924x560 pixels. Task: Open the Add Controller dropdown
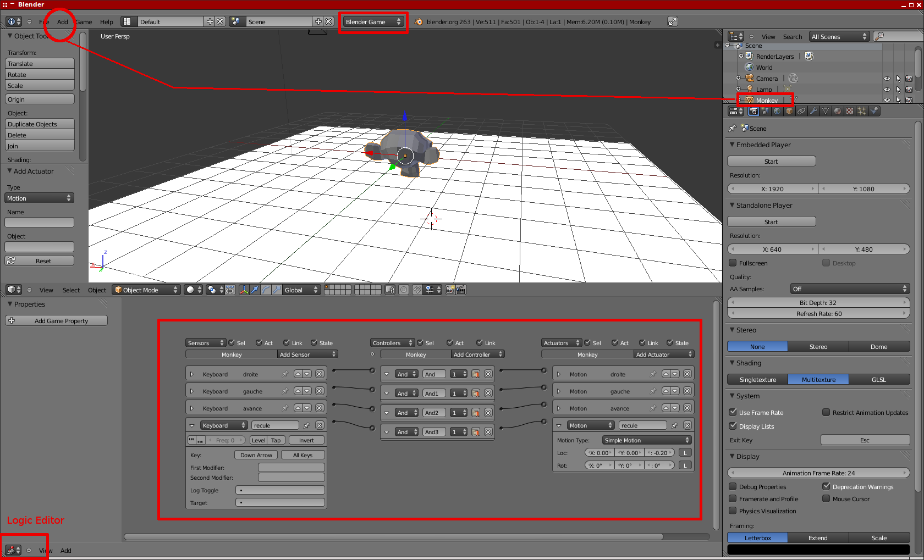tap(478, 354)
